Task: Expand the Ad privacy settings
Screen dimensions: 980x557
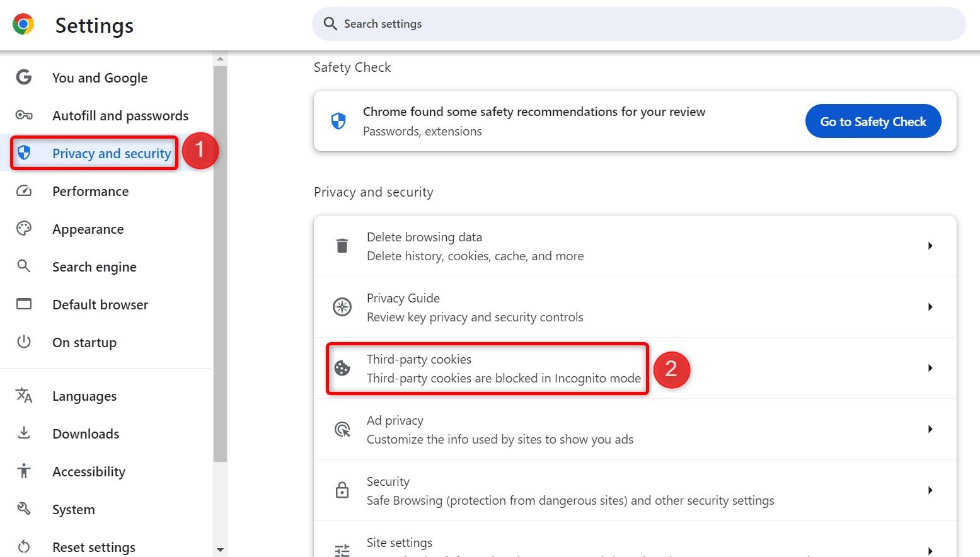Action: click(930, 429)
